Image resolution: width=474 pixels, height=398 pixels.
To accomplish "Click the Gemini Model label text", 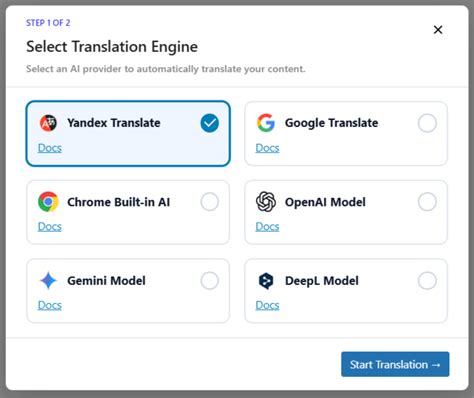I will tap(106, 281).
